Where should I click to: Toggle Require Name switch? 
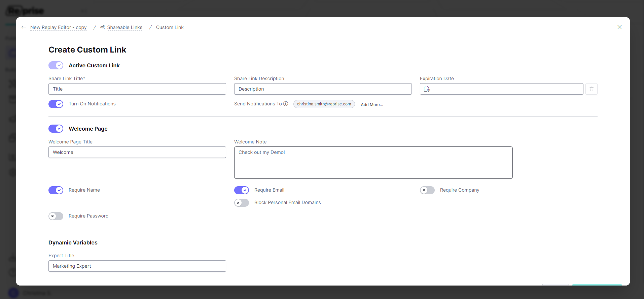(56, 190)
